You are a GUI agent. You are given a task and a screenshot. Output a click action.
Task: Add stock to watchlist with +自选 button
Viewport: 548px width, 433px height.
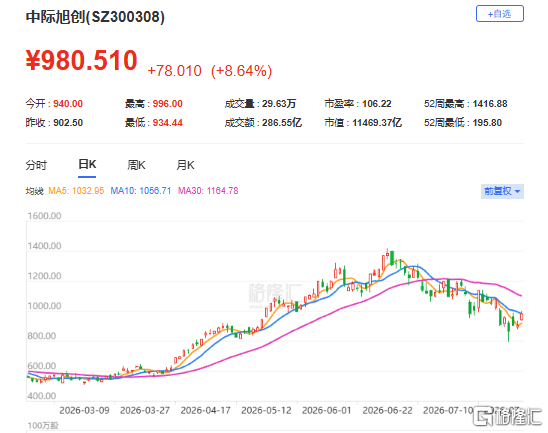point(499,14)
